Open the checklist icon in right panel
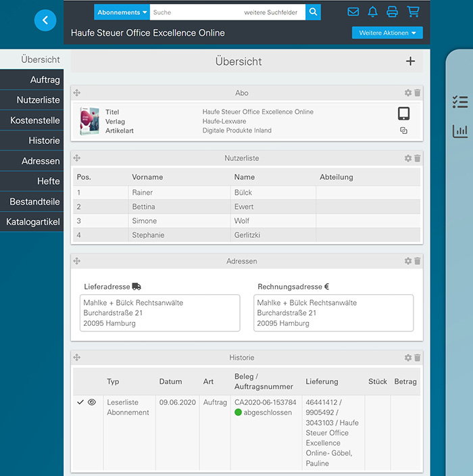The height and width of the screenshot is (476, 473). (x=459, y=102)
